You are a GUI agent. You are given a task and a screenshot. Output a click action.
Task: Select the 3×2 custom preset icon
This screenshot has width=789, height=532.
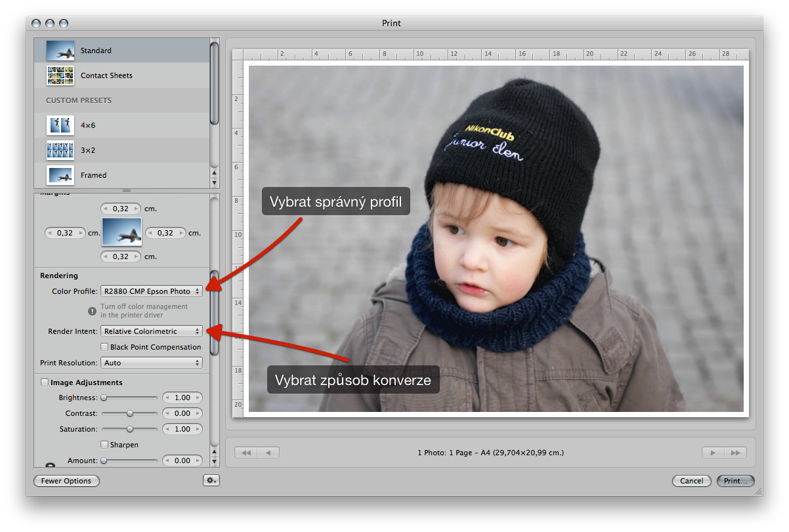60,150
